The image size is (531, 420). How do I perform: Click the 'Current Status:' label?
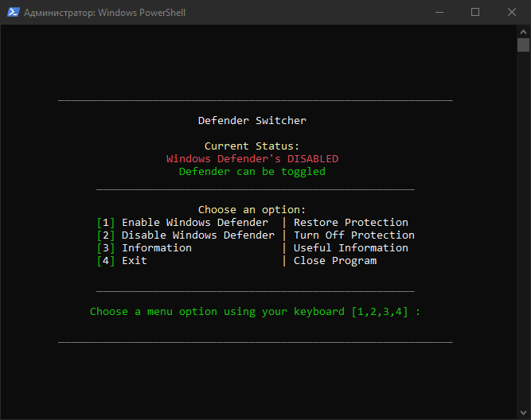[x=252, y=146]
